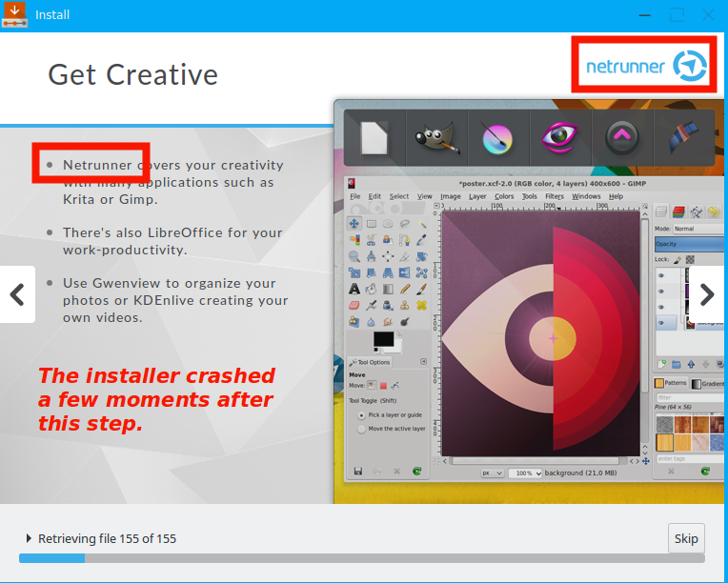Switch to the Patterns tab
Viewport: 728px width, 583px height.
click(x=670, y=383)
